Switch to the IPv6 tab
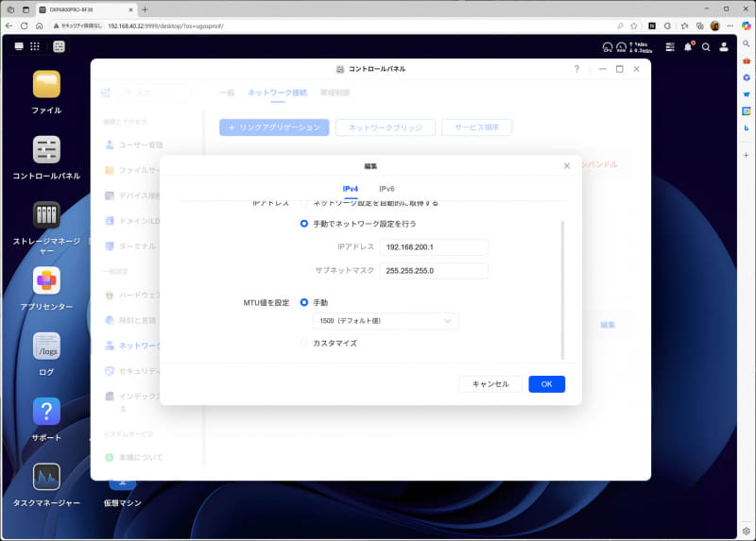Screen dimensions: 756x541 point(387,189)
